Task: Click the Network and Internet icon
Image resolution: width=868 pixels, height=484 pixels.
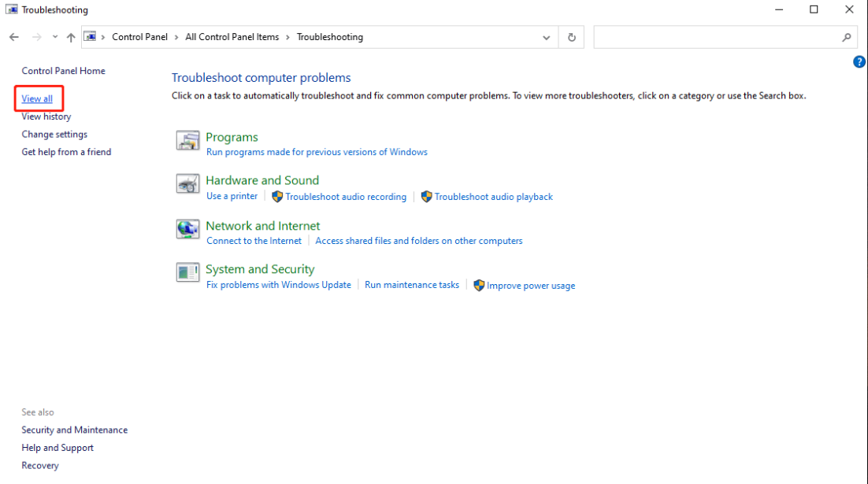Action: tap(187, 229)
